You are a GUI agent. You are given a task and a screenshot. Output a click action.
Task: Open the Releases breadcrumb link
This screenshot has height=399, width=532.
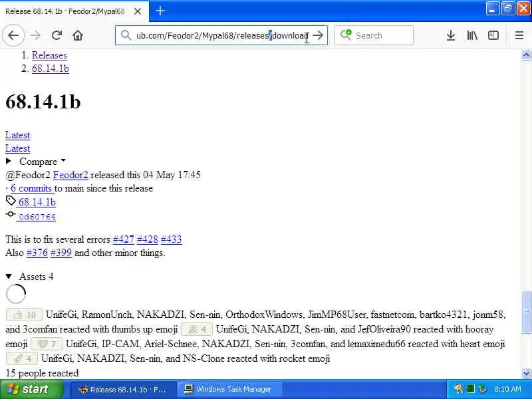49,55
